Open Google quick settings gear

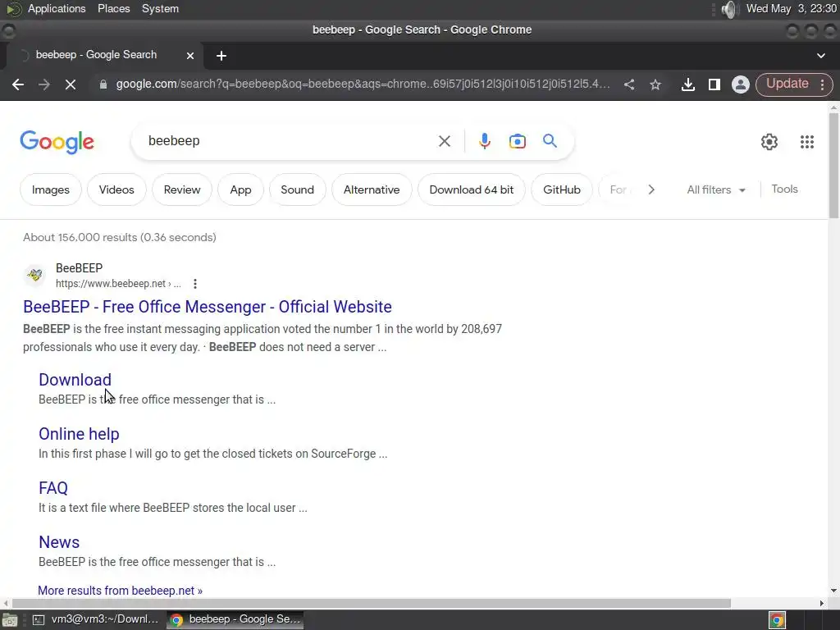point(769,142)
